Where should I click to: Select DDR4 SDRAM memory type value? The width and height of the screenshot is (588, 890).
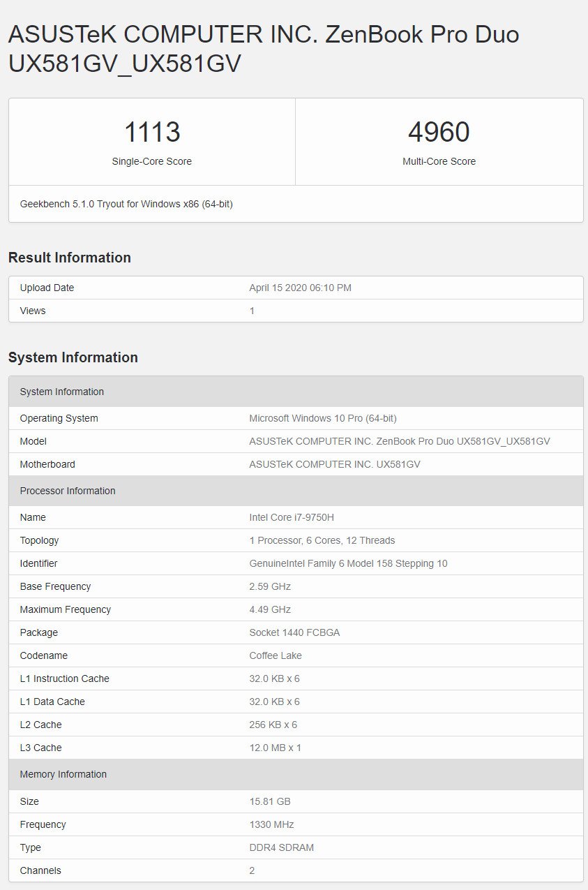click(282, 847)
